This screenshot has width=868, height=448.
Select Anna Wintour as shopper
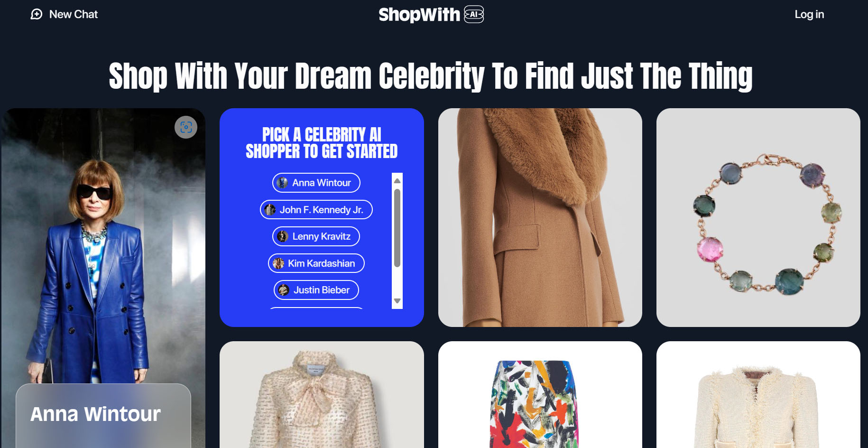316,183
